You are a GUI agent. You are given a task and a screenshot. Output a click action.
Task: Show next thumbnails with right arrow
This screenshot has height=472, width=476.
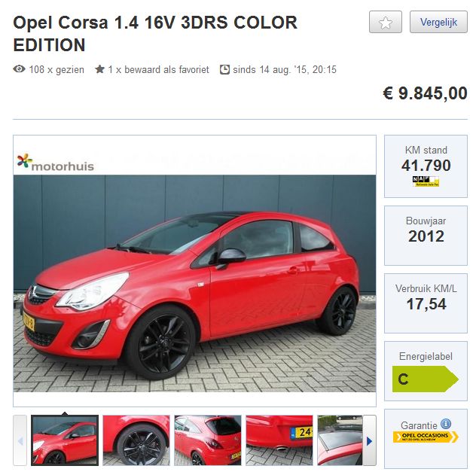click(370, 440)
